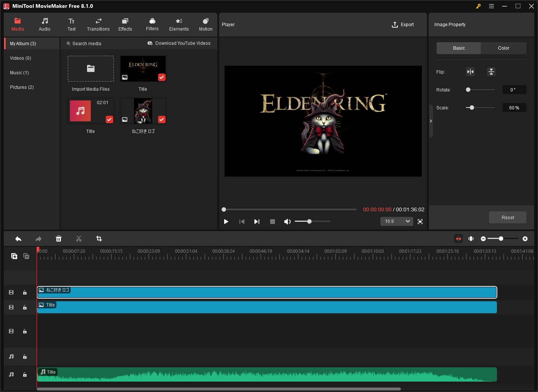Screen dimensions: 538x392
Task: Open the Crop tool
Action: click(99, 239)
